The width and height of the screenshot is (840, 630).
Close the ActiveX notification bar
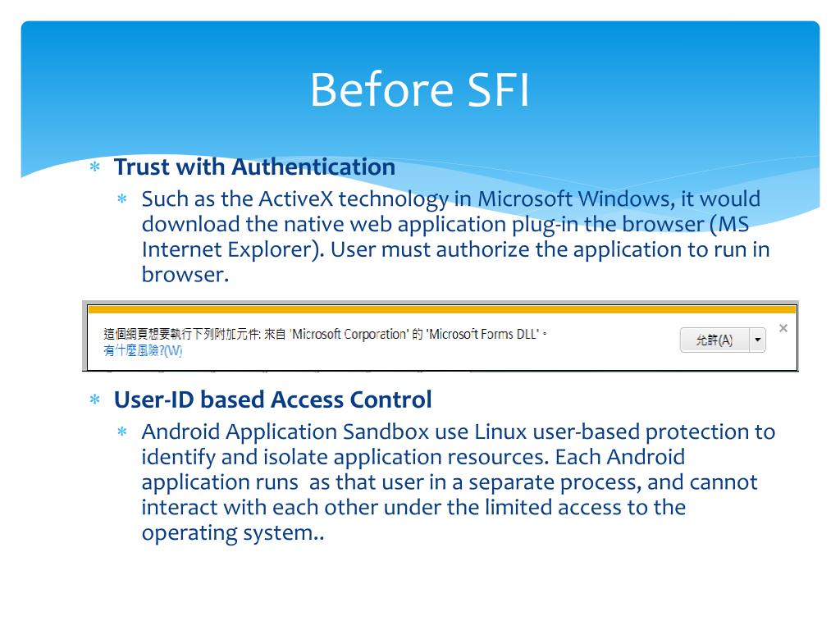pos(783,328)
